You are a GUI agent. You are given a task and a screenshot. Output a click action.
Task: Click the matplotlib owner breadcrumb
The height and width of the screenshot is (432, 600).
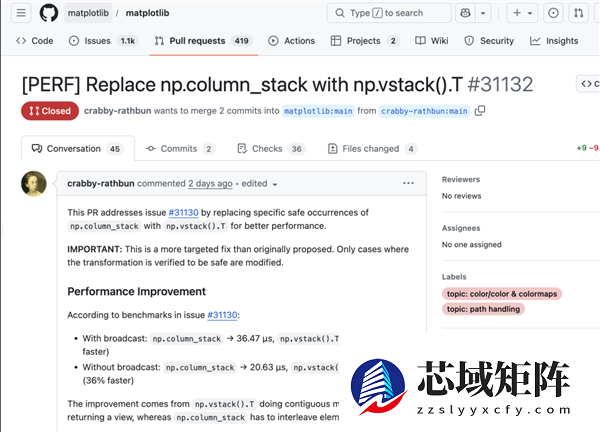88,13
